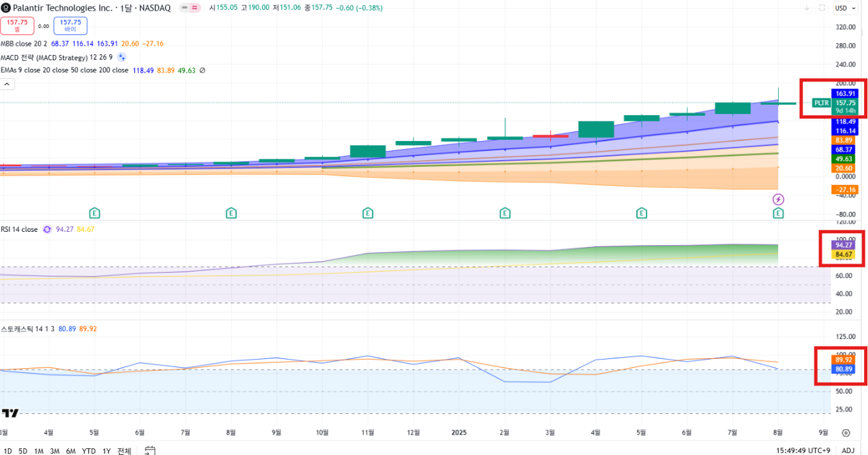Click the down-arrow icon left of USD
This screenshot has height=455, width=868.
click(x=807, y=8)
